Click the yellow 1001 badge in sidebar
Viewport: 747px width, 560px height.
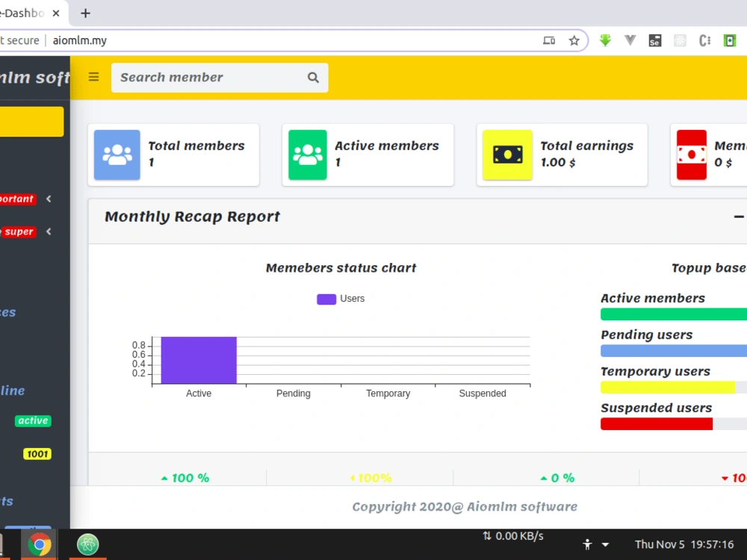(37, 454)
